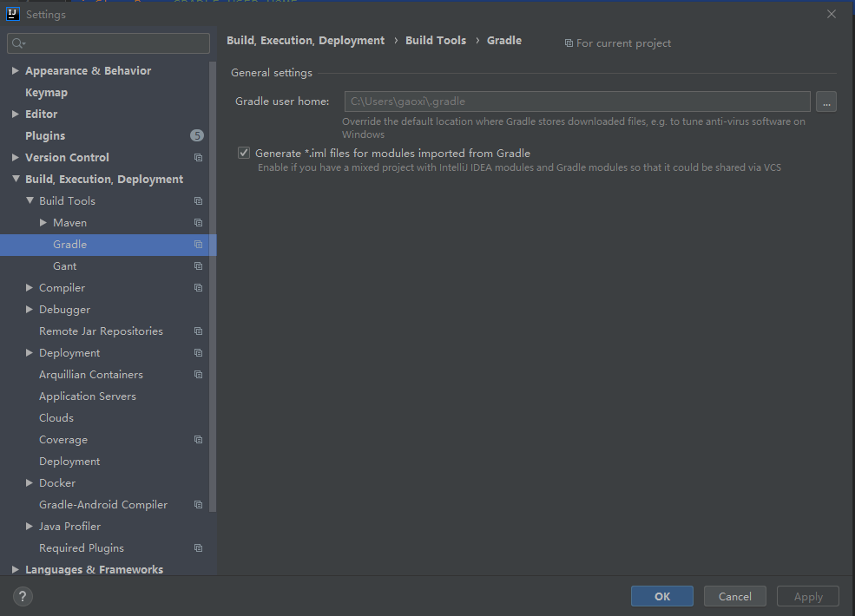
Task: Click Build, Execution, Deployment breadcrumb
Action: tap(306, 40)
